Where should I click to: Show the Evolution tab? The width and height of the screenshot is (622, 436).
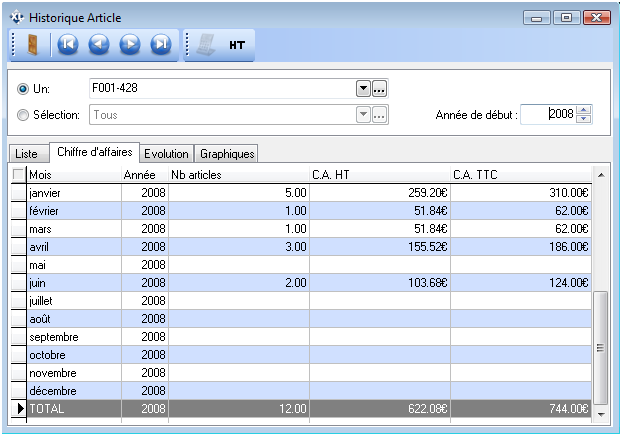coord(166,154)
